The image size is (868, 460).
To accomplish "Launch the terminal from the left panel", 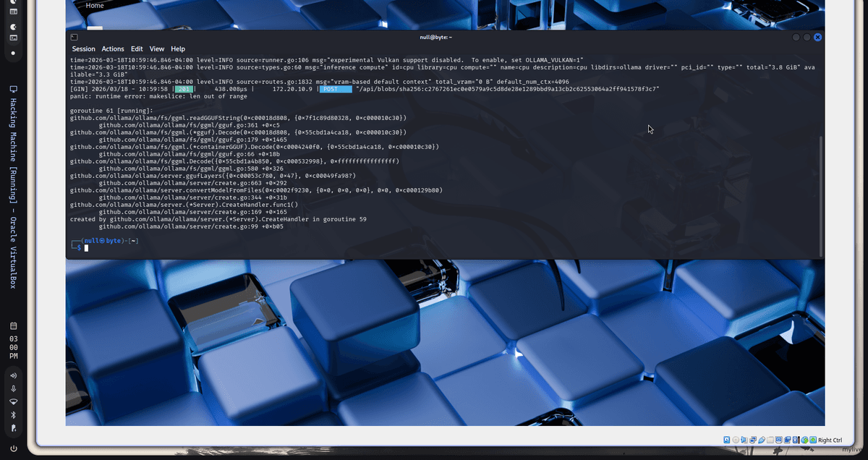I will coord(13,37).
